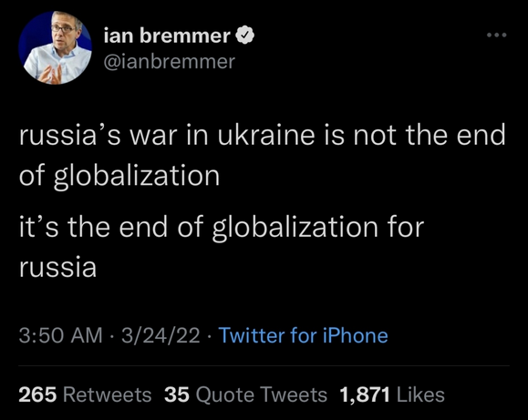This screenshot has height=420, width=528.
Task: View the 265 Retweets list
Action: 85,394
